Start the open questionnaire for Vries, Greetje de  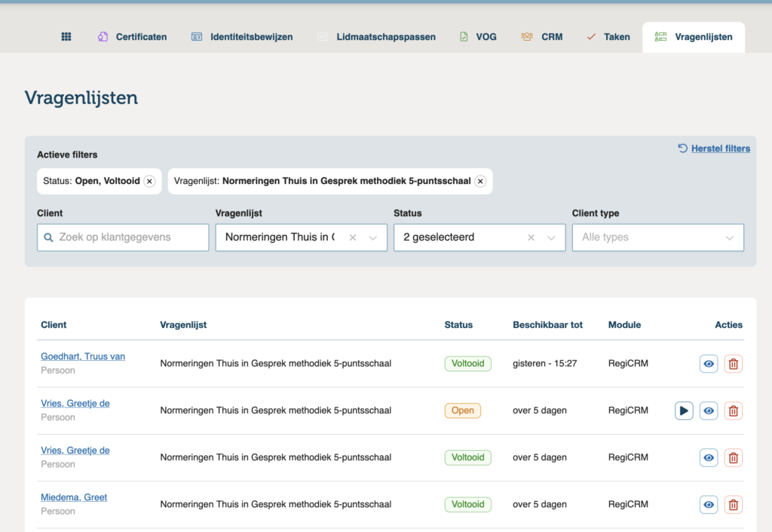(x=684, y=410)
